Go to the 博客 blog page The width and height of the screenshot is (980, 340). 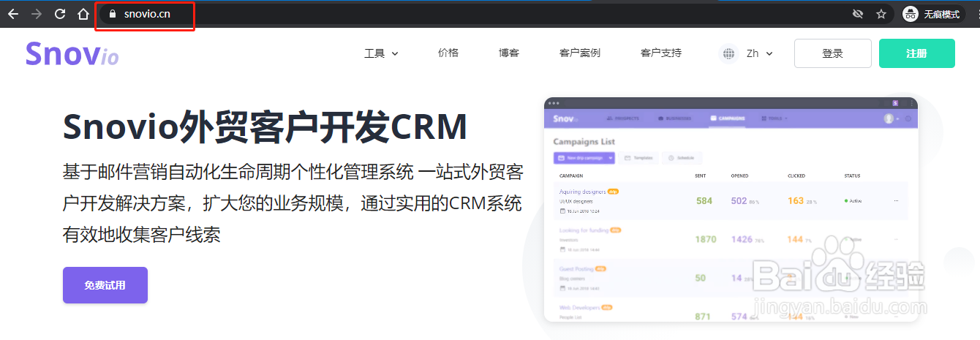509,53
